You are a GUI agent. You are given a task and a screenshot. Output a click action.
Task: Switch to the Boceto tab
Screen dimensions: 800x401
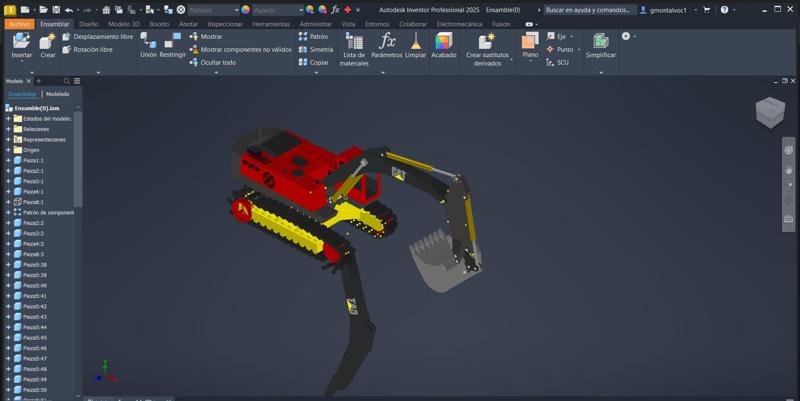(x=159, y=24)
